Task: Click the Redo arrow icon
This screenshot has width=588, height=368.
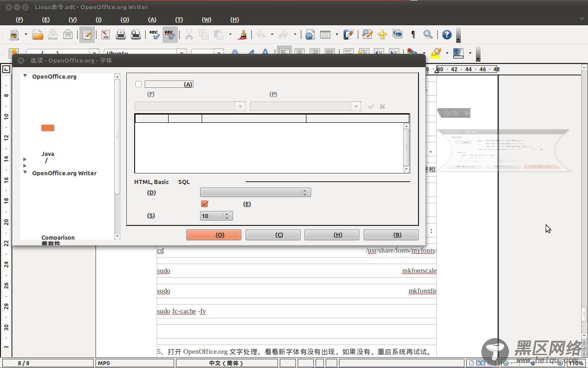Action: point(284,34)
